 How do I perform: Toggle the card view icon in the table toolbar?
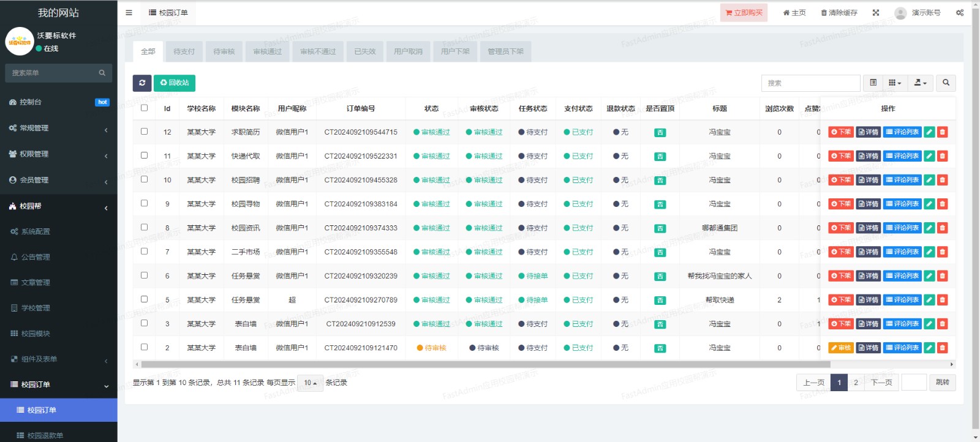pyautogui.click(x=873, y=83)
